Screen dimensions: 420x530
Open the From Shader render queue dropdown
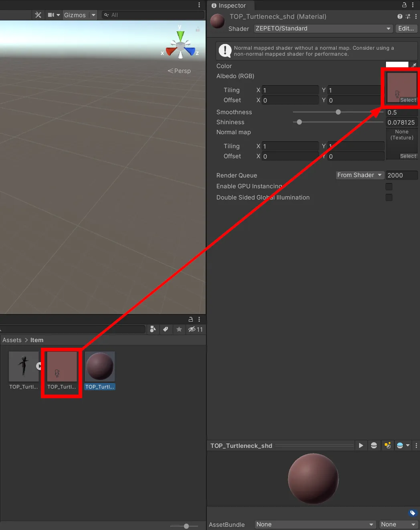click(359, 175)
